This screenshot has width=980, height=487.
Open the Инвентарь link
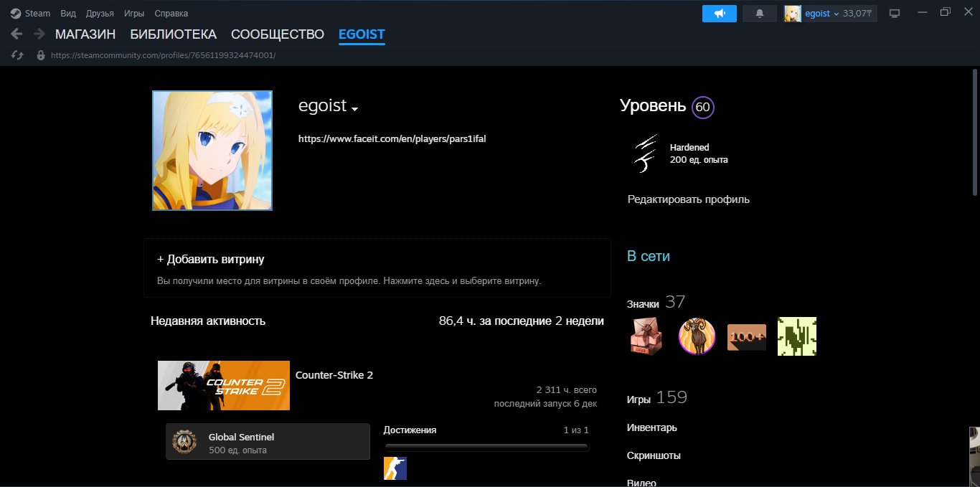(x=651, y=428)
